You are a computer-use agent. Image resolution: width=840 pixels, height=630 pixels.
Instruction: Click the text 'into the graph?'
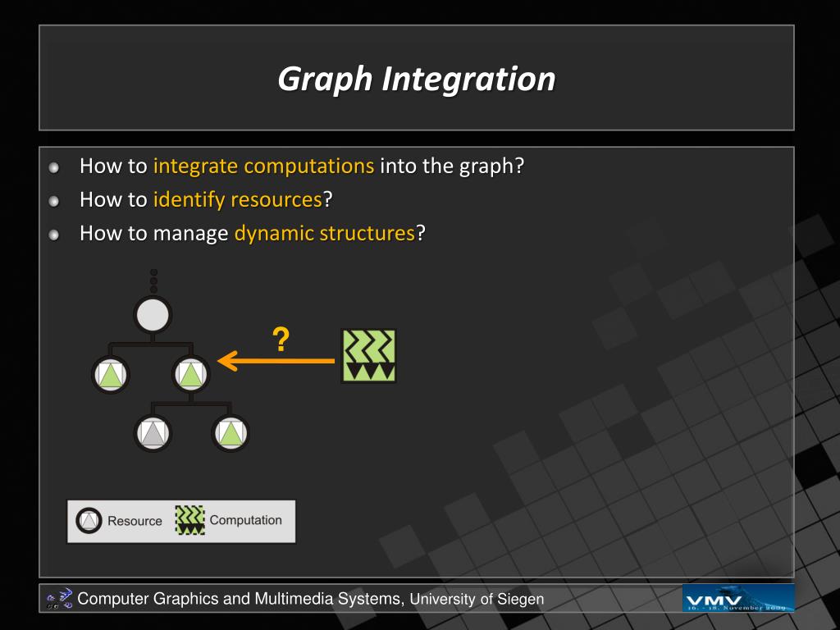[452, 166]
